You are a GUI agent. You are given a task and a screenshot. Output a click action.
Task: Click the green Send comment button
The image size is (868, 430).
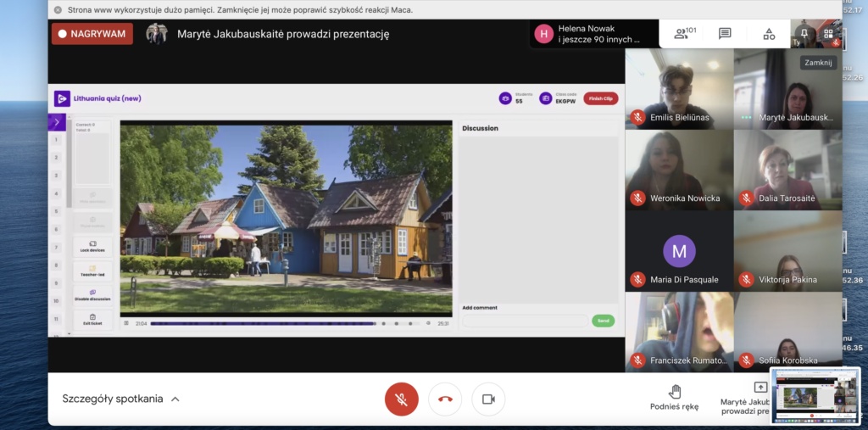[603, 321]
